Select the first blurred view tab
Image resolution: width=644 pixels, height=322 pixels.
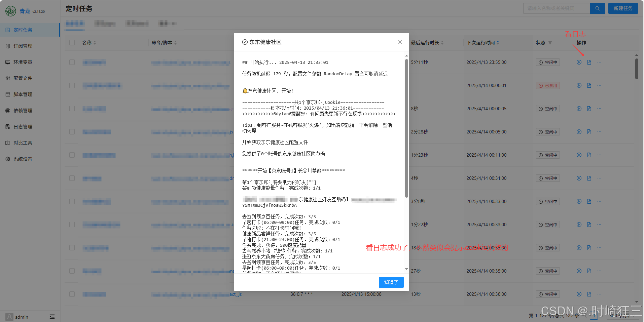coord(75,24)
